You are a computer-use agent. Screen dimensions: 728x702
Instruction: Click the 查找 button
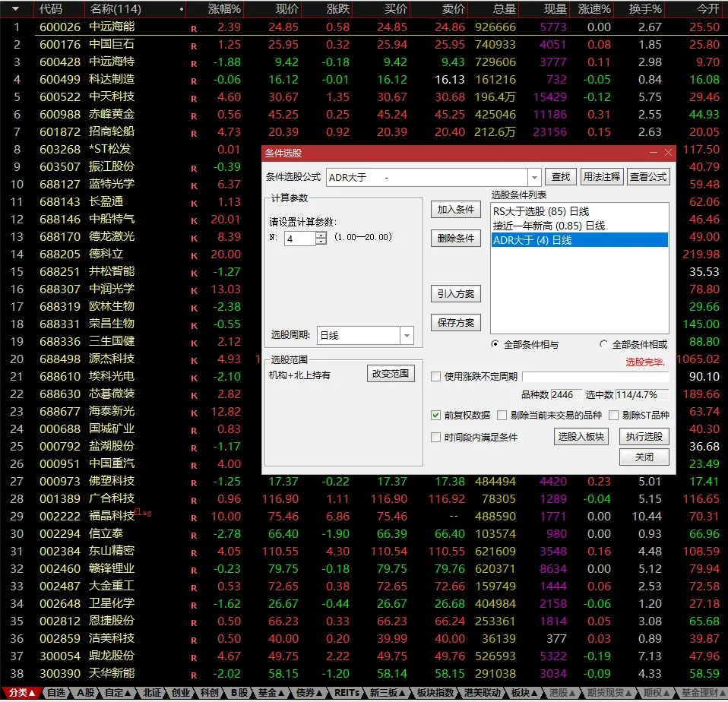pyautogui.click(x=560, y=177)
